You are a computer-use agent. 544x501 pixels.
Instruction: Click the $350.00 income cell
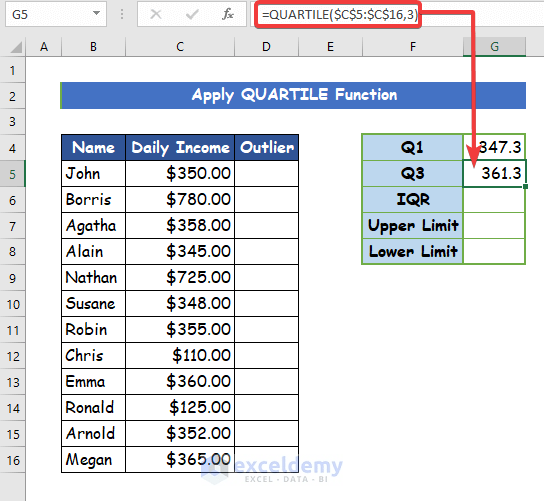[x=180, y=173]
